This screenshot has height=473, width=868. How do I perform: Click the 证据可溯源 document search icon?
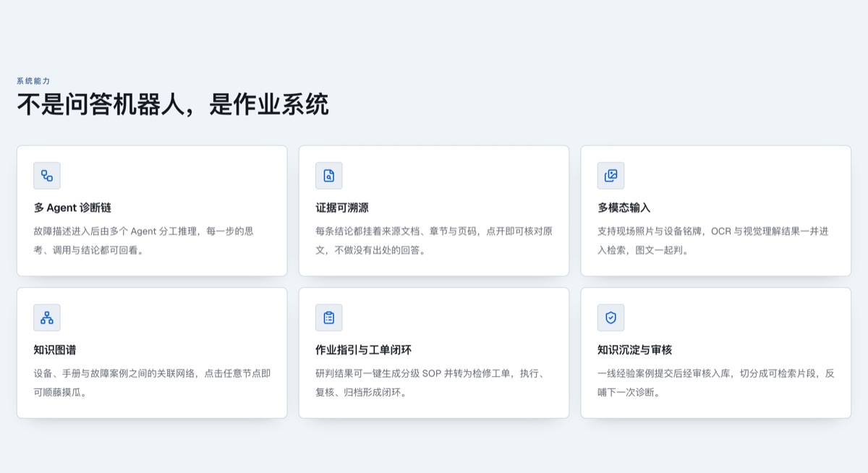coord(329,176)
